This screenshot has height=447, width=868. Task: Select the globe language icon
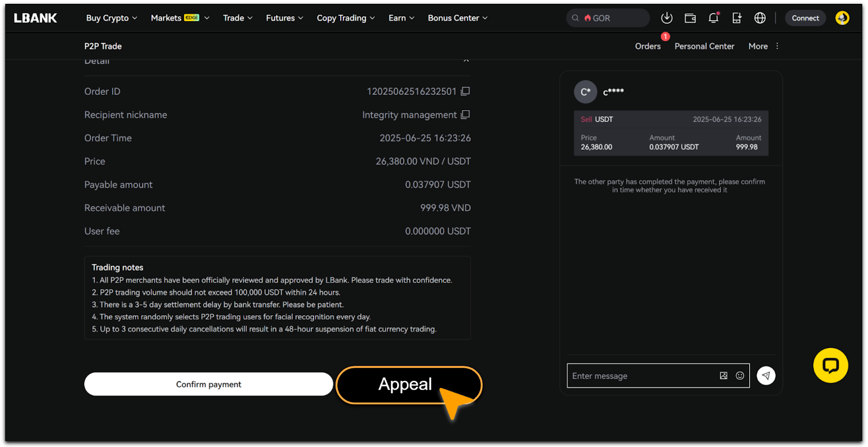click(x=760, y=18)
